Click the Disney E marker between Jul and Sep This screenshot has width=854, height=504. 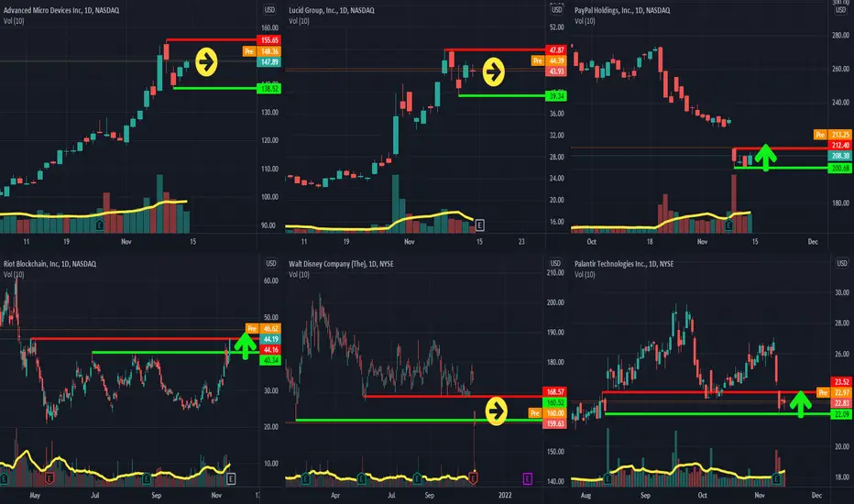[x=417, y=478]
